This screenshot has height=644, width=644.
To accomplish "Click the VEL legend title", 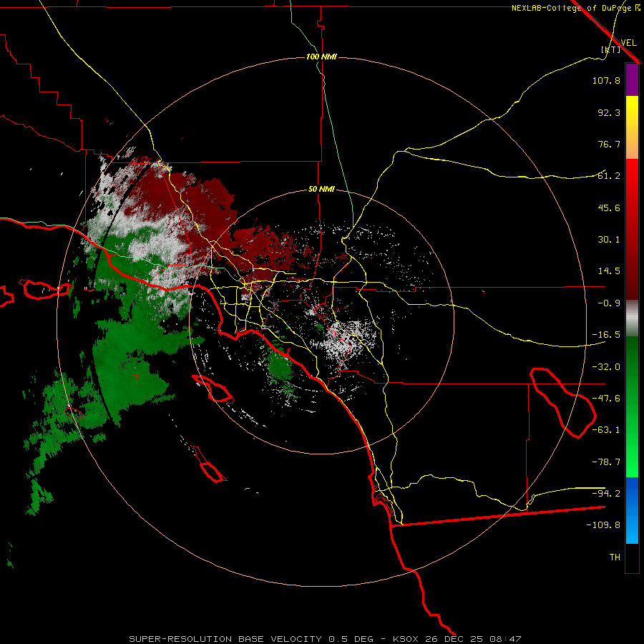I will pyautogui.click(x=628, y=42).
